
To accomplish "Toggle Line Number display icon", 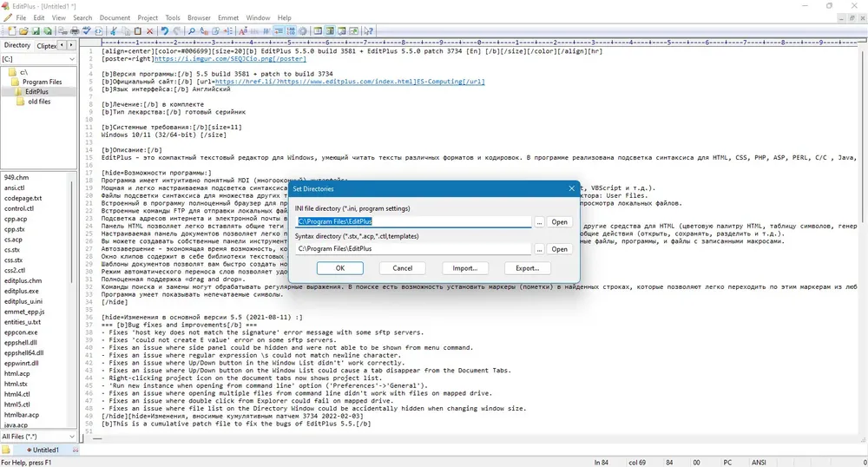I will click(291, 31).
